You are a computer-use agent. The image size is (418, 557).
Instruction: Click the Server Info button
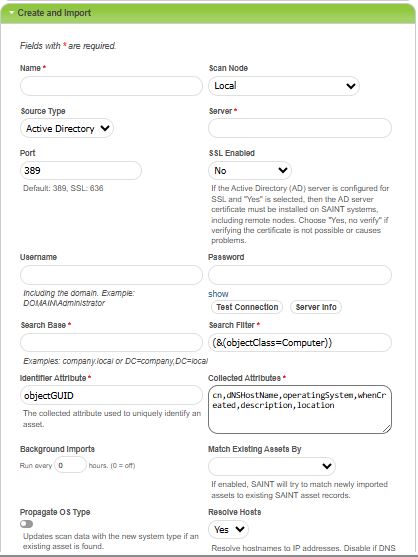tap(316, 307)
